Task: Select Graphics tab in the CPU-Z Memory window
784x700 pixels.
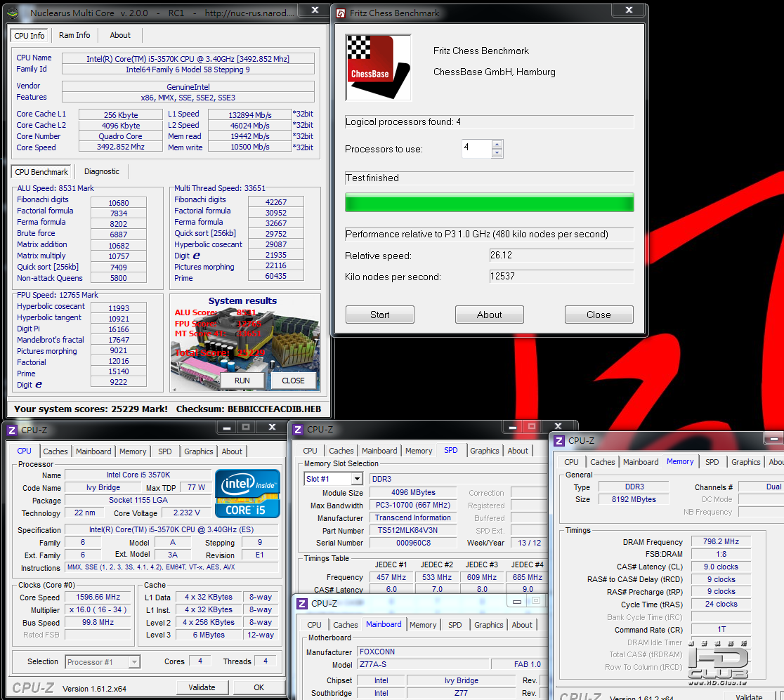Action: [x=746, y=462]
